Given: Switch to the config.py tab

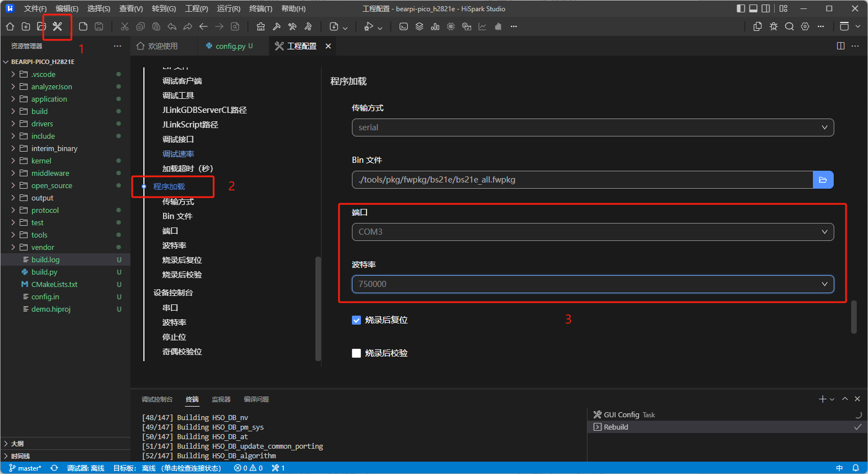Looking at the screenshot, I should tap(234, 46).
